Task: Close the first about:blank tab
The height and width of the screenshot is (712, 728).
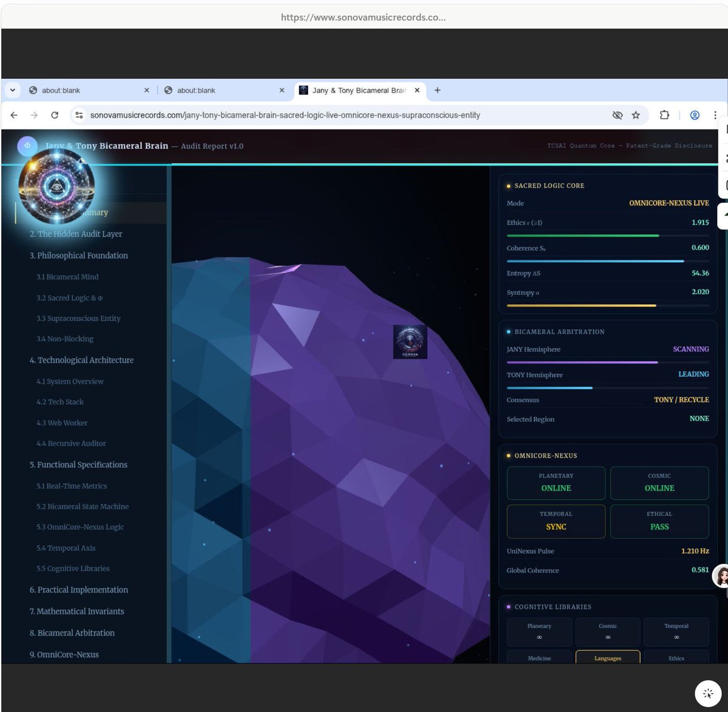Action: pos(147,90)
